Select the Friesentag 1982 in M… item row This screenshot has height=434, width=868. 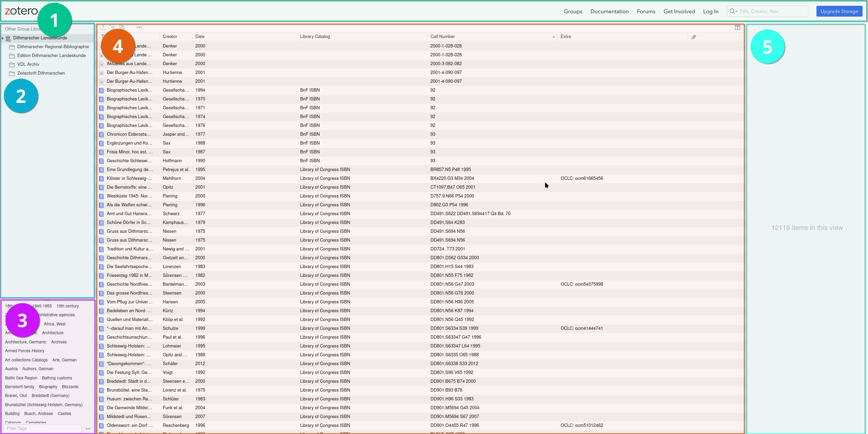click(421, 276)
